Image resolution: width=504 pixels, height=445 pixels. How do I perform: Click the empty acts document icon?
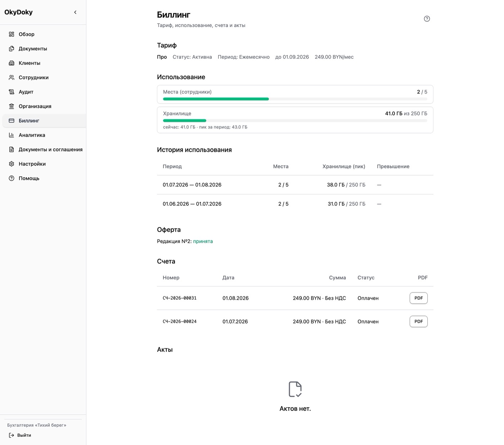pyautogui.click(x=295, y=389)
